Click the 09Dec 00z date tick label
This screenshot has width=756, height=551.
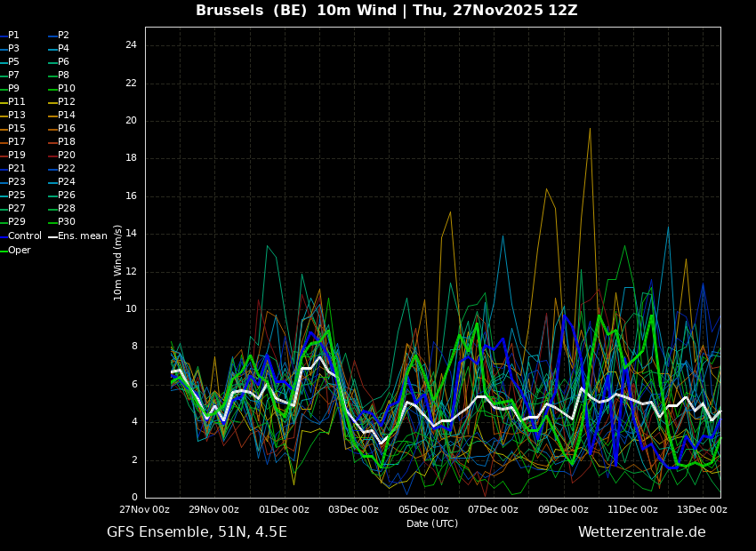563,509
